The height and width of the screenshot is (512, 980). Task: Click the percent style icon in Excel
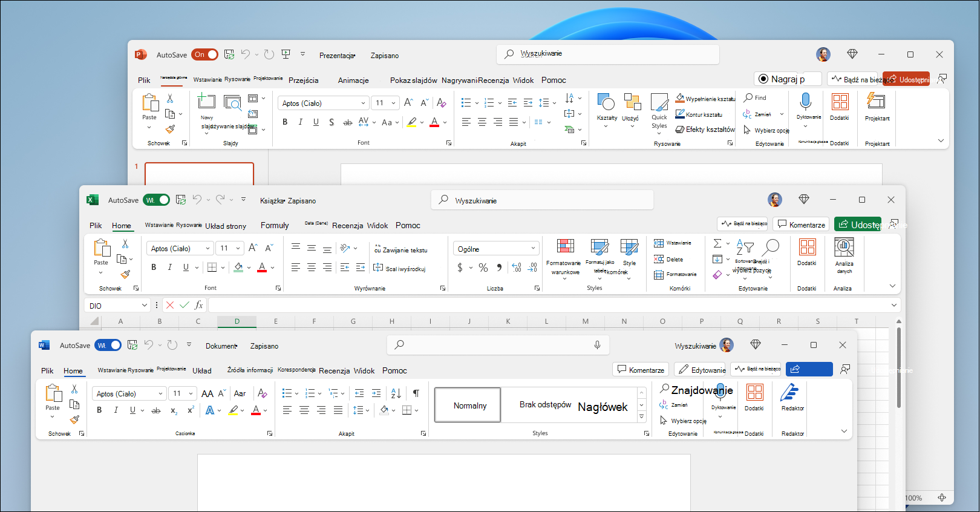pyautogui.click(x=483, y=267)
